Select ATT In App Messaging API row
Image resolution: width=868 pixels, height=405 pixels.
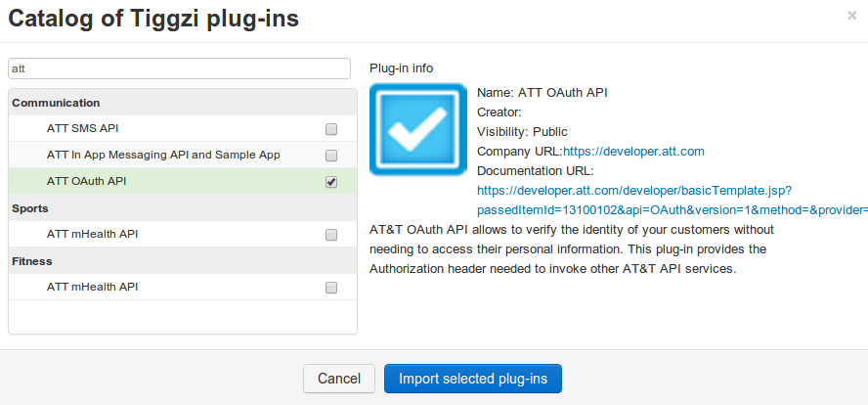[163, 155]
